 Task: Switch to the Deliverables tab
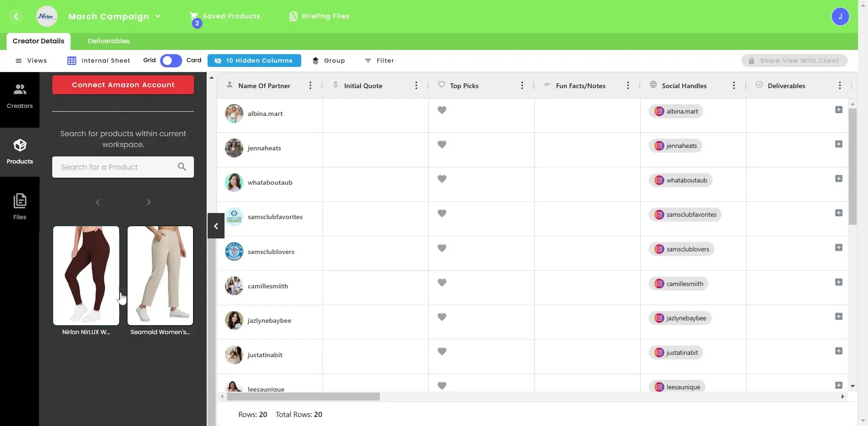(108, 41)
